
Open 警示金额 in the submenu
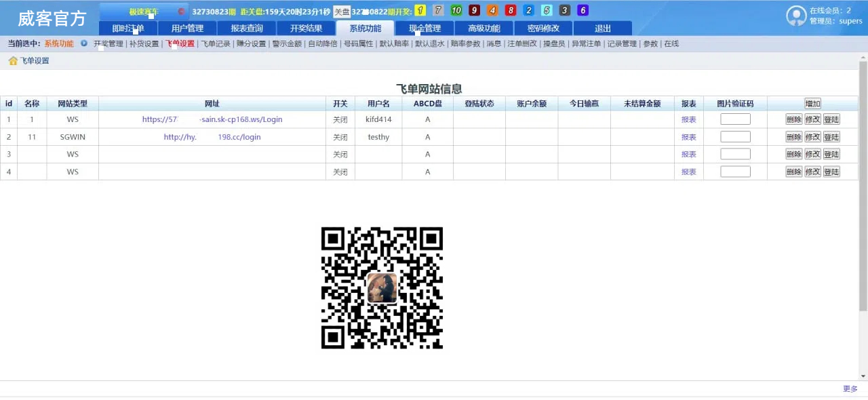coord(287,44)
